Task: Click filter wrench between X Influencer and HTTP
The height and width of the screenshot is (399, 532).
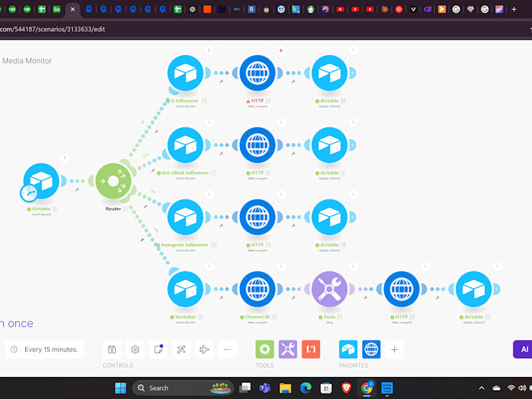Action: click(221, 81)
